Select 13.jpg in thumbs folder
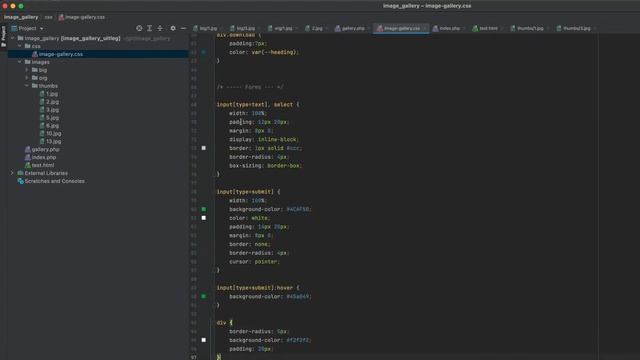This screenshot has width=640, height=360. coord(53,142)
